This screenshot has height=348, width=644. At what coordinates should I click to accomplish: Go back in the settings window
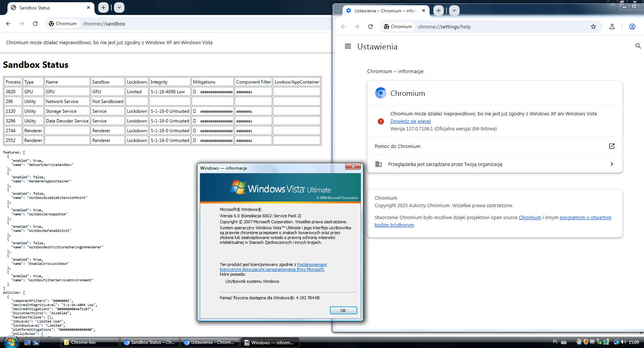343,27
